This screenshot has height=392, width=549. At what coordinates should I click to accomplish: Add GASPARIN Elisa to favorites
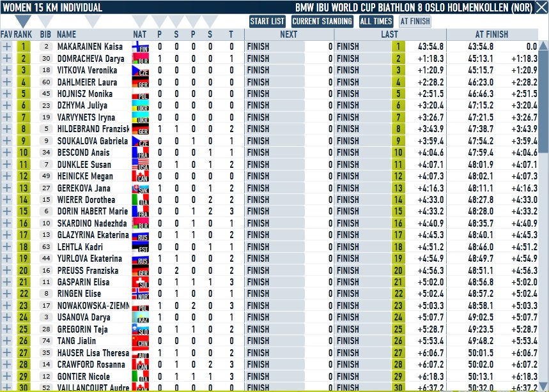7,282
